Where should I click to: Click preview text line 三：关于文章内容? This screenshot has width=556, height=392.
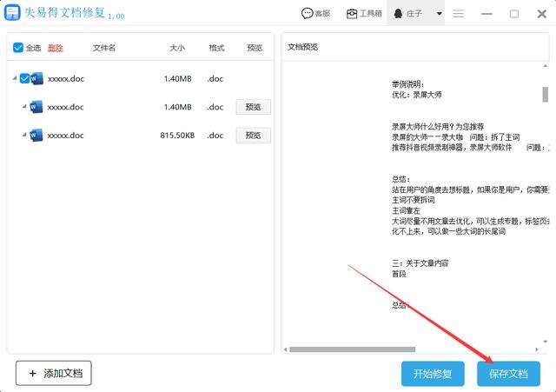click(x=420, y=263)
